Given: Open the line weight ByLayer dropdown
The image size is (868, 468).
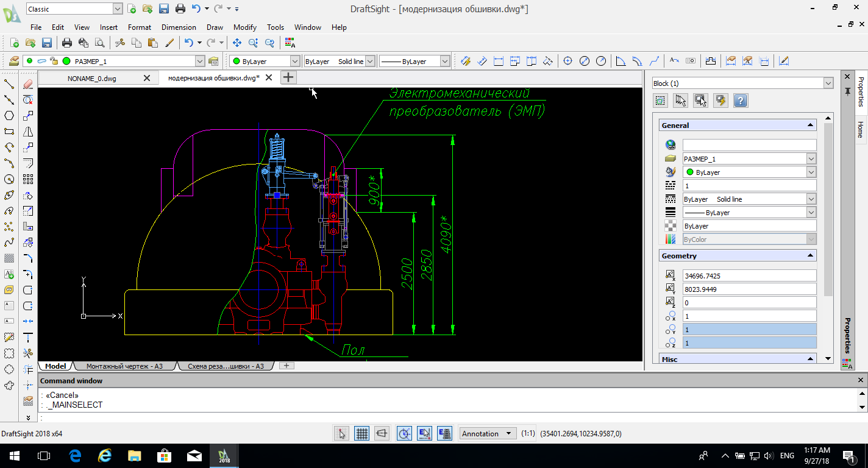Looking at the screenshot, I should click(x=444, y=61).
